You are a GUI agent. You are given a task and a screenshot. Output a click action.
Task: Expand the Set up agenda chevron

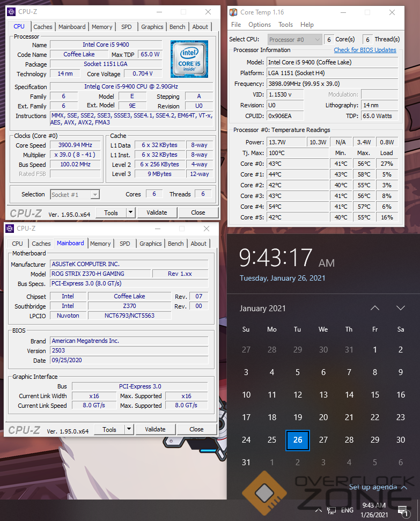coord(404,487)
